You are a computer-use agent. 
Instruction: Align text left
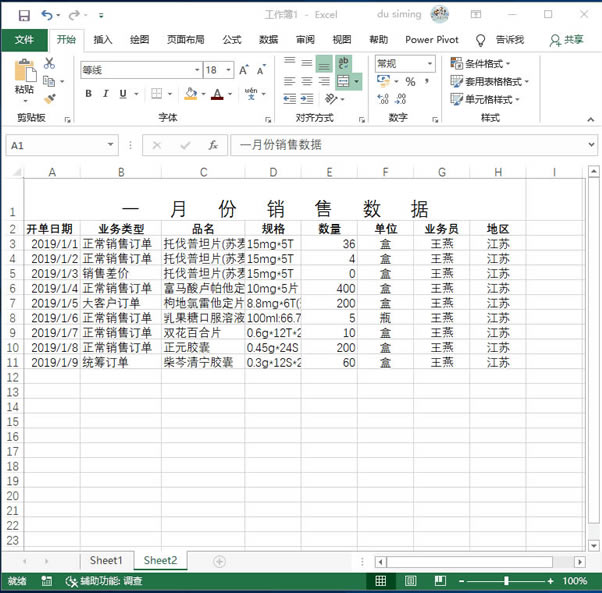tap(289, 81)
